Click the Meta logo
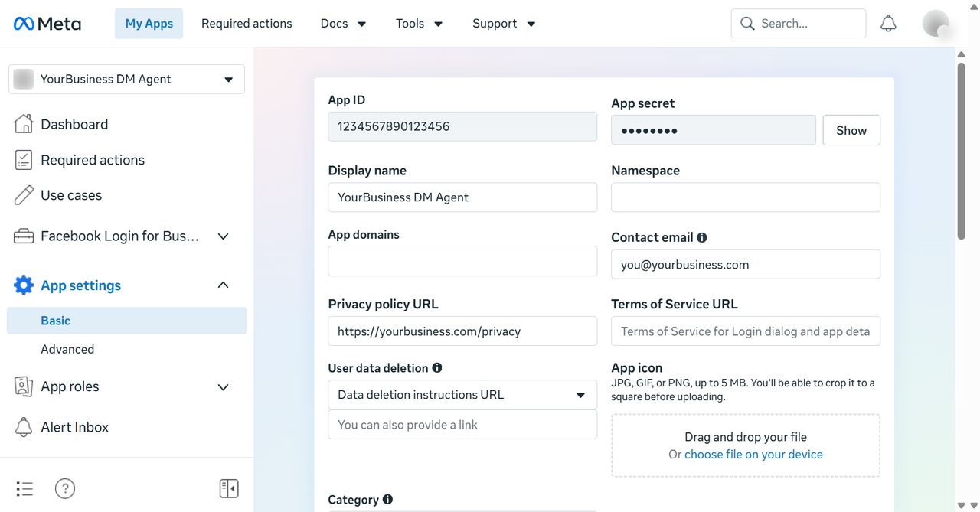Image resolution: width=980 pixels, height=512 pixels. click(x=47, y=24)
